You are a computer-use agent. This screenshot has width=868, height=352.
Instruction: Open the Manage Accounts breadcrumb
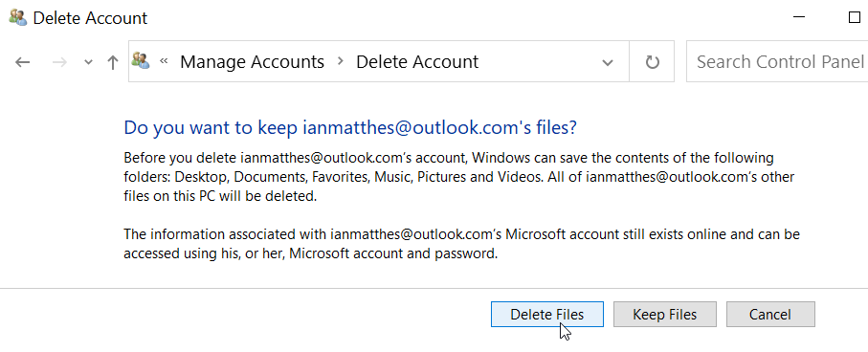[x=252, y=61]
